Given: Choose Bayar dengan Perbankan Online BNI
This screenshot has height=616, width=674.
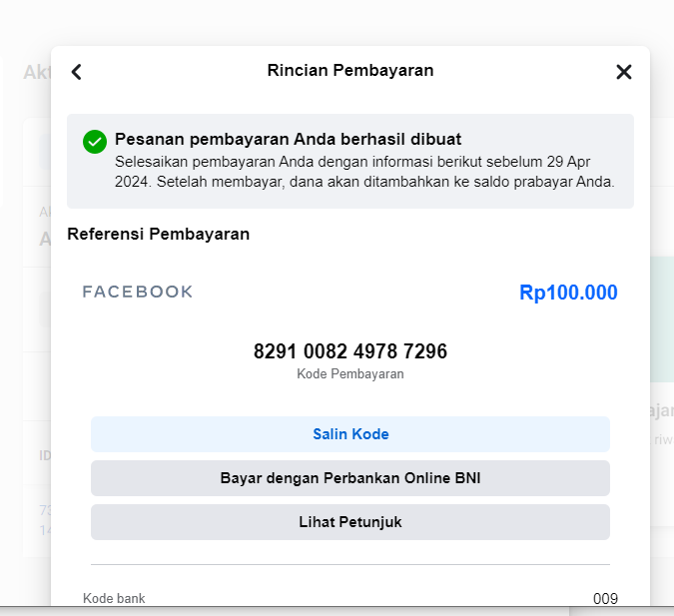Looking at the screenshot, I should pos(350,478).
